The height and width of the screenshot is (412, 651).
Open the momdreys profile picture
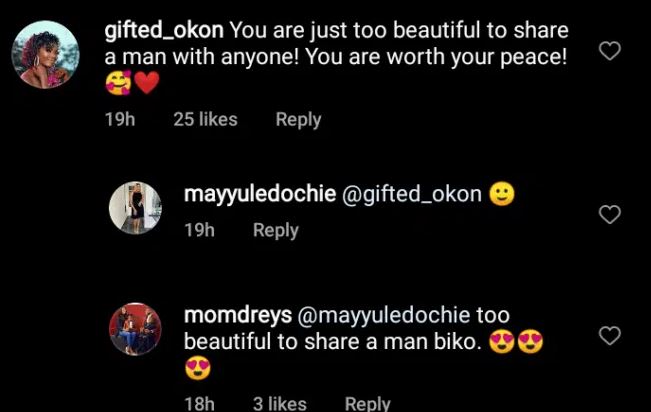click(134, 329)
